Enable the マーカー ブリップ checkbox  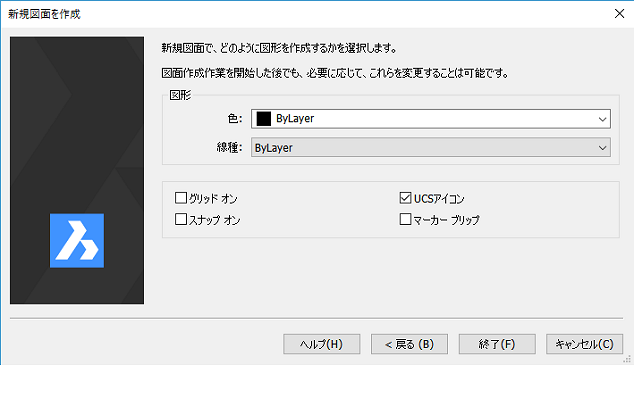405,220
